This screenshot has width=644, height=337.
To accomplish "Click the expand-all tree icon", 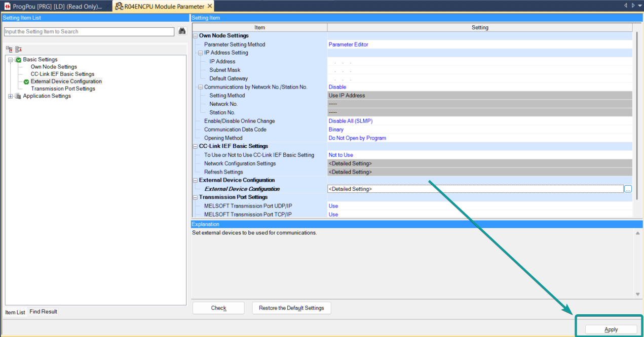I will [9, 49].
